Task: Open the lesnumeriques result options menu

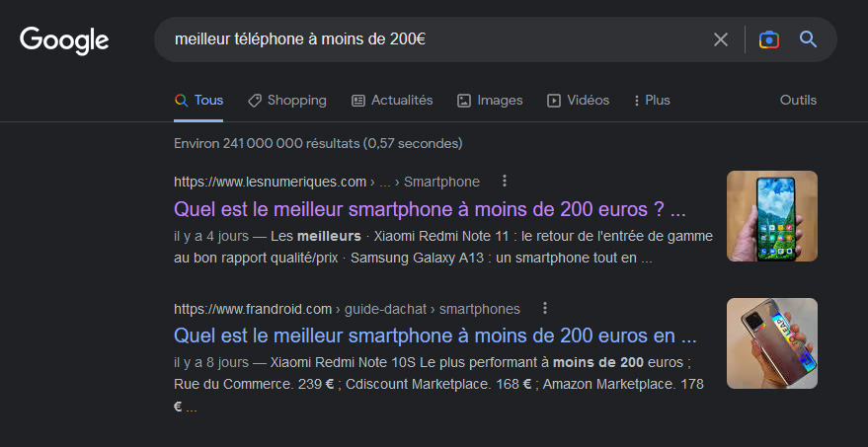Action: tap(505, 181)
